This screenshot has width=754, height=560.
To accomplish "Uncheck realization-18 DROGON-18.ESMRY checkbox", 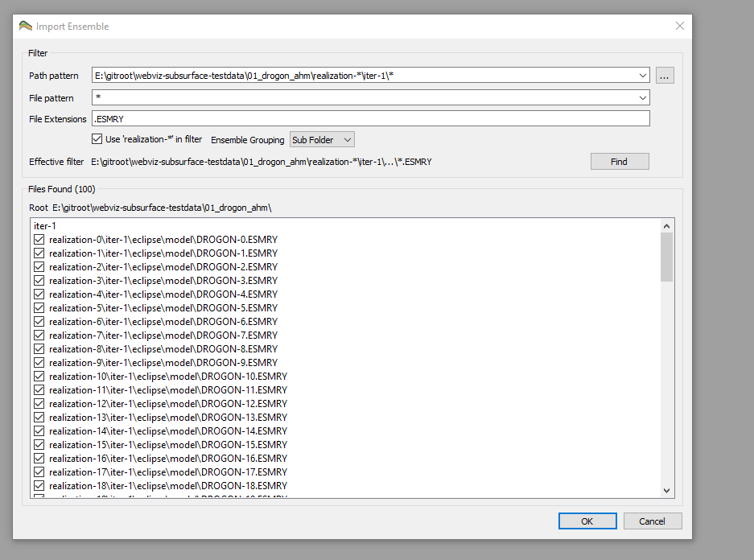I will 39,486.
